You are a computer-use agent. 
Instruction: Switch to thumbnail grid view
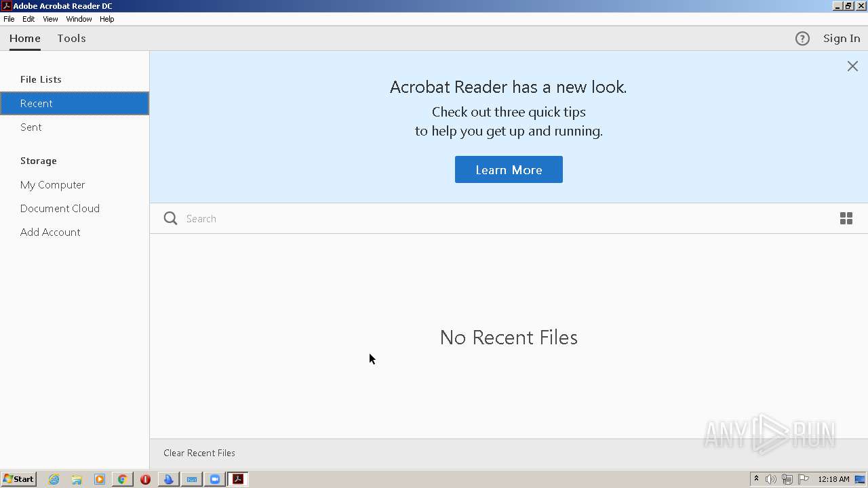pyautogui.click(x=846, y=218)
